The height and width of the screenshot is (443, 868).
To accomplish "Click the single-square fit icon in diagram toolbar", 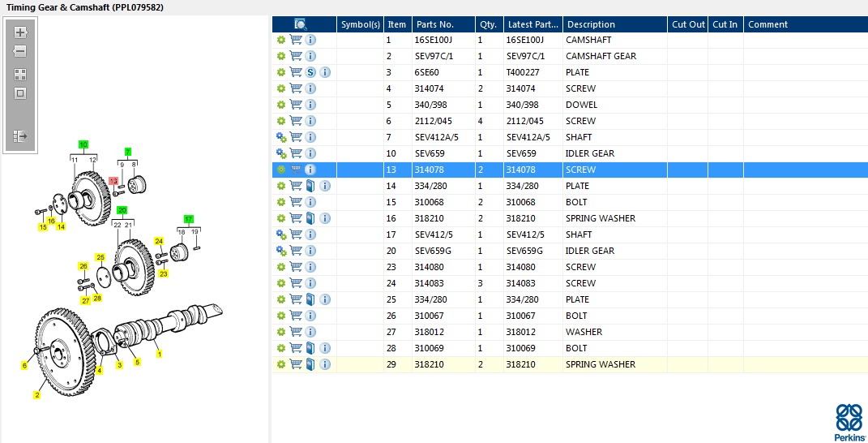I will coord(20,93).
